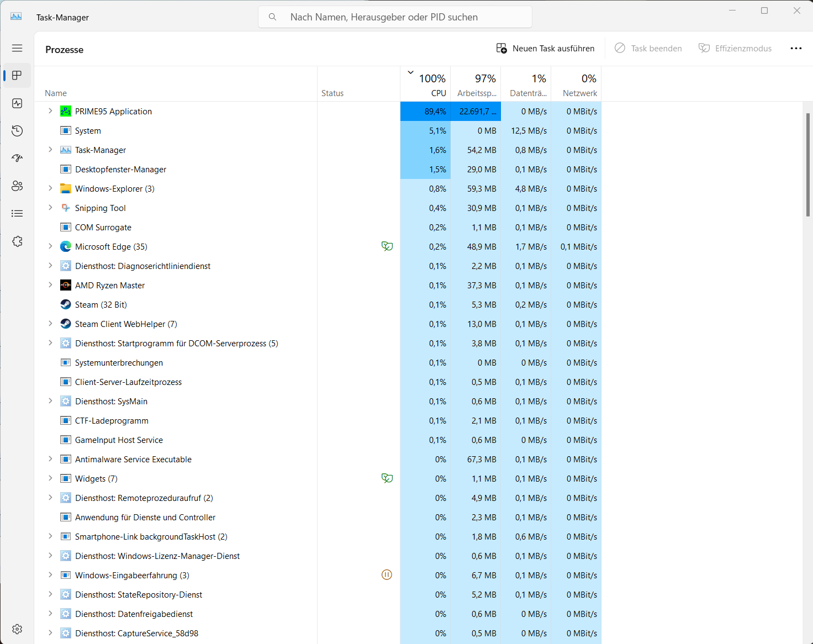Open the App history sidebar icon
Screen dimensions: 813x644
(17, 131)
